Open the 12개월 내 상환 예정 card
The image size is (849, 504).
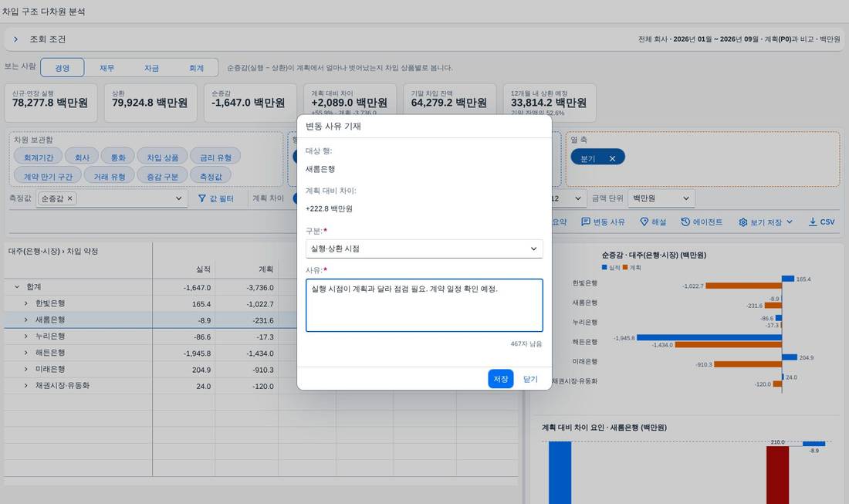pos(550,103)
